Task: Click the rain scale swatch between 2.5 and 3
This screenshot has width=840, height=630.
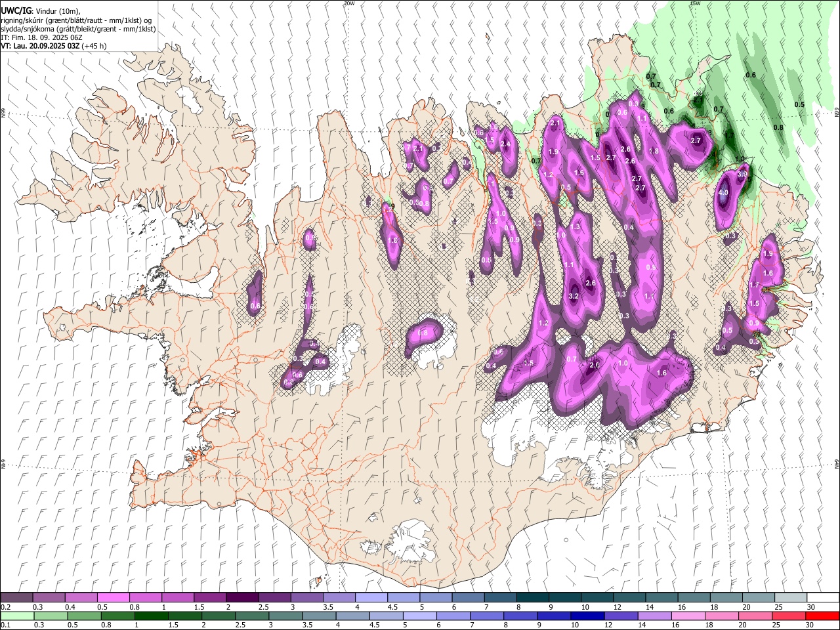Action: (x=252, y=616)
